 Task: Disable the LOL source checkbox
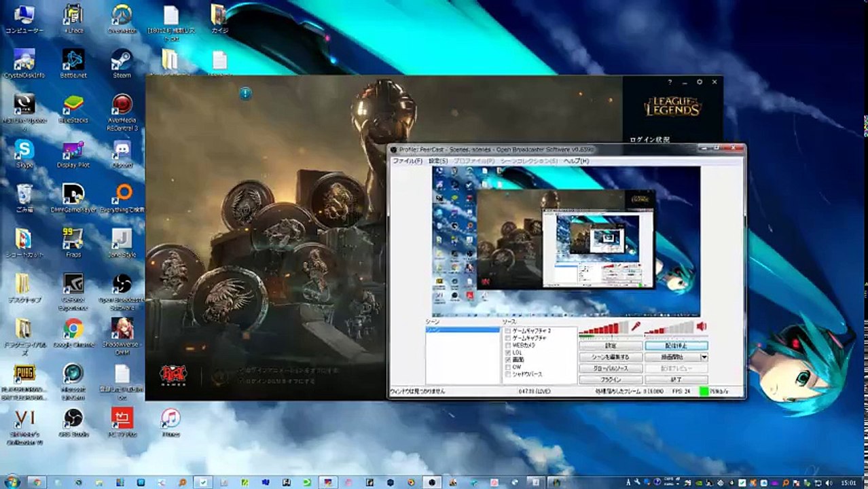507,353
